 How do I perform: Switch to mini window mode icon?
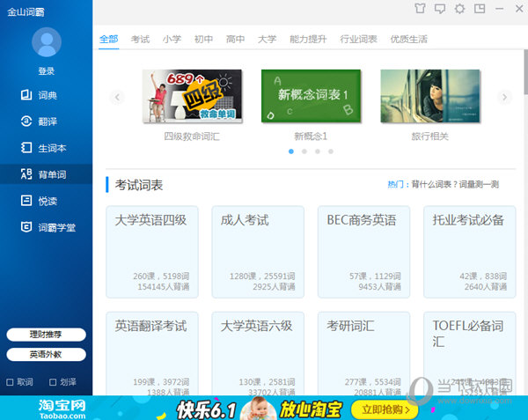[x=480, y=9]
